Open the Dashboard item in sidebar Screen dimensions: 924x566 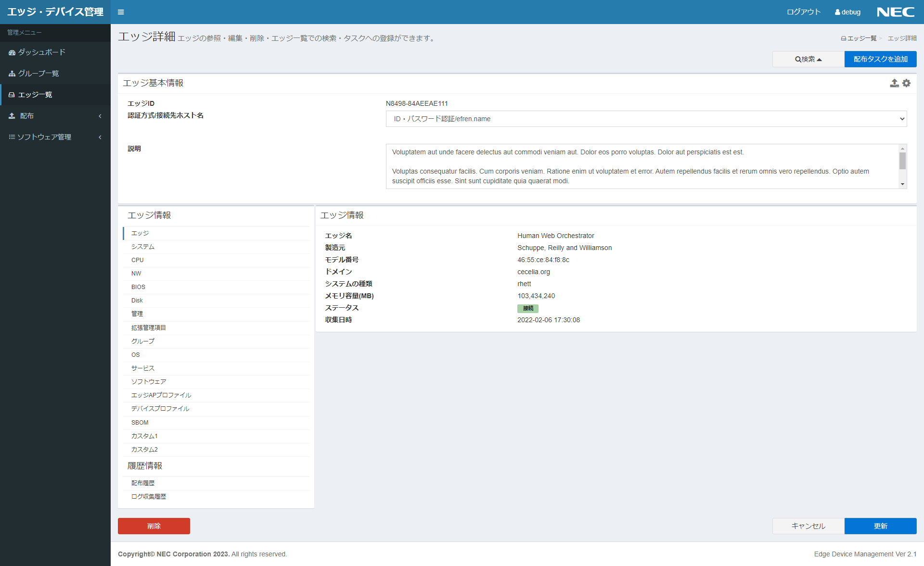tap(41, 52)
